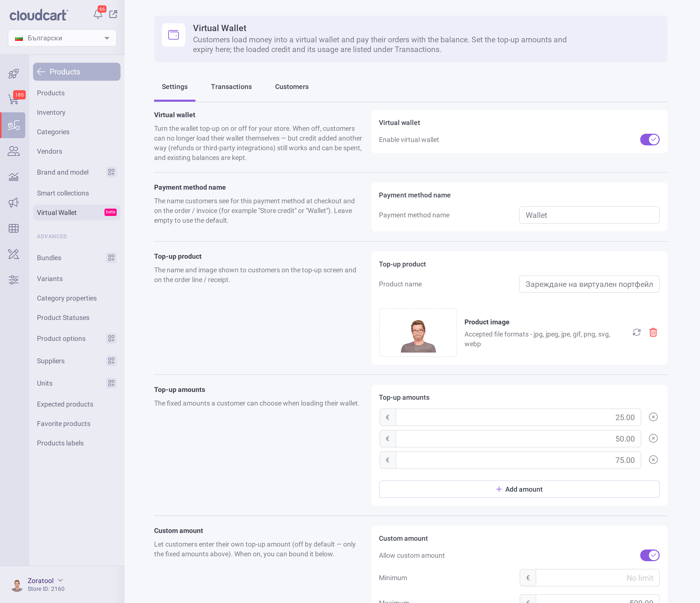The width and height of the screenshot is (700, 603).
Task: Click the app icon next to Brand and model
Action: tap(111, 172)
